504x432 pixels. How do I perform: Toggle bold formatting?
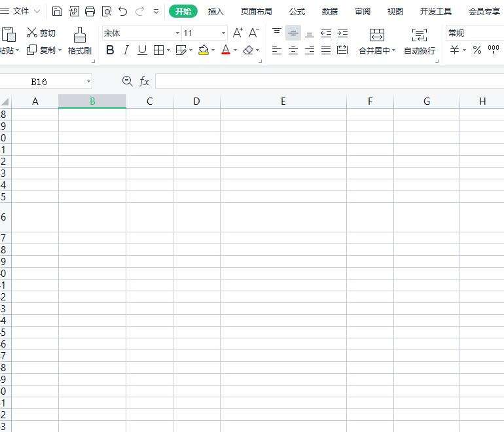click(110, 50)
